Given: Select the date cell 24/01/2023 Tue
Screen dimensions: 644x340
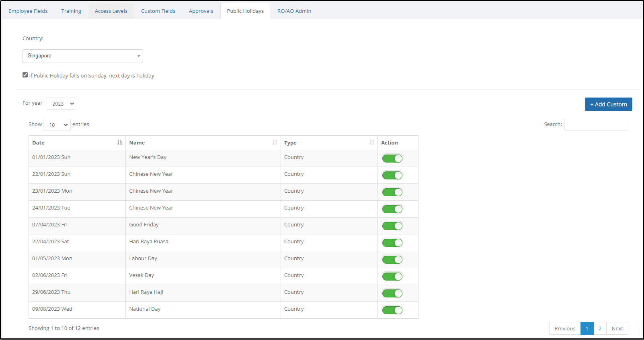Looking at the screenshot, I should [x=77, y=209].
